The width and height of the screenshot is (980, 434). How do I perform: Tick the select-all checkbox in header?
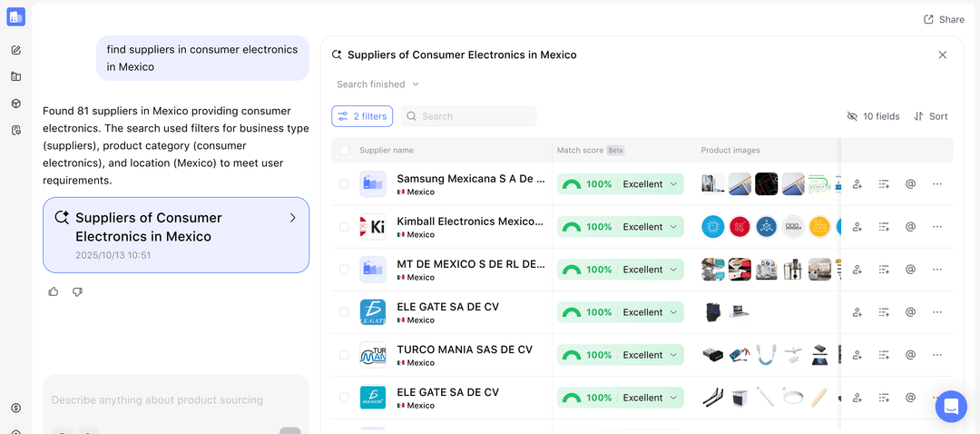[x=345, y=150]
